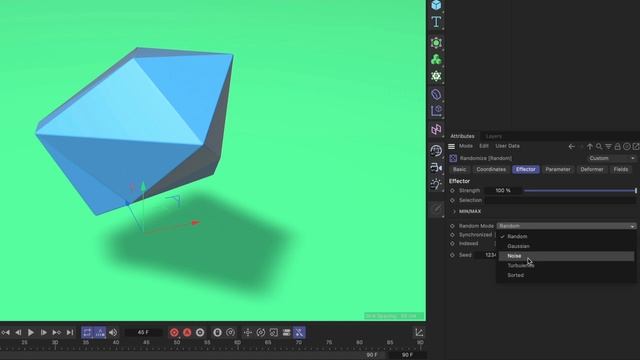Toggle preview range playback mode button
The height and width of the screenshot is (360, 640).
(x=100, y=333)
